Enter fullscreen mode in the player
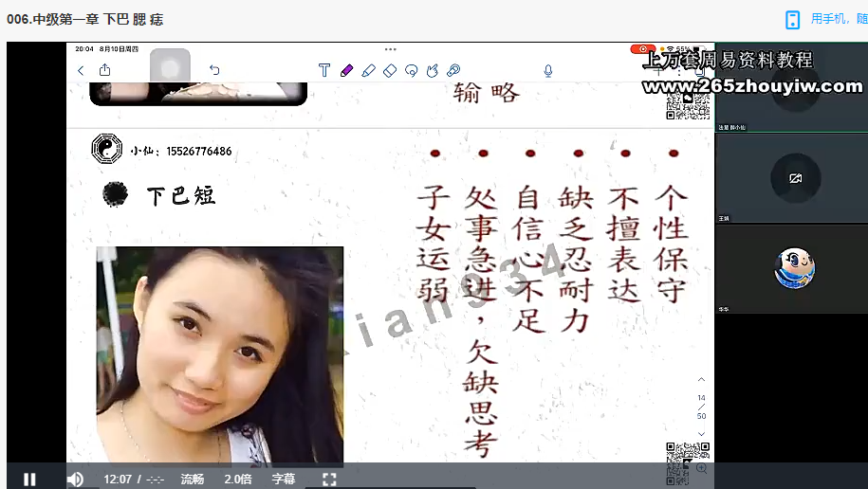 329,479
